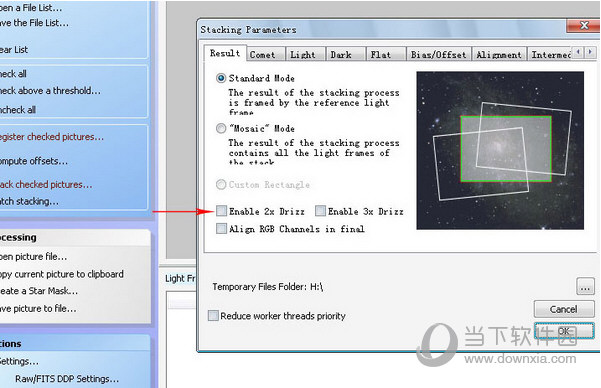Toggle Align RGB Channels in final
The image size is (601, 388).
221,229
